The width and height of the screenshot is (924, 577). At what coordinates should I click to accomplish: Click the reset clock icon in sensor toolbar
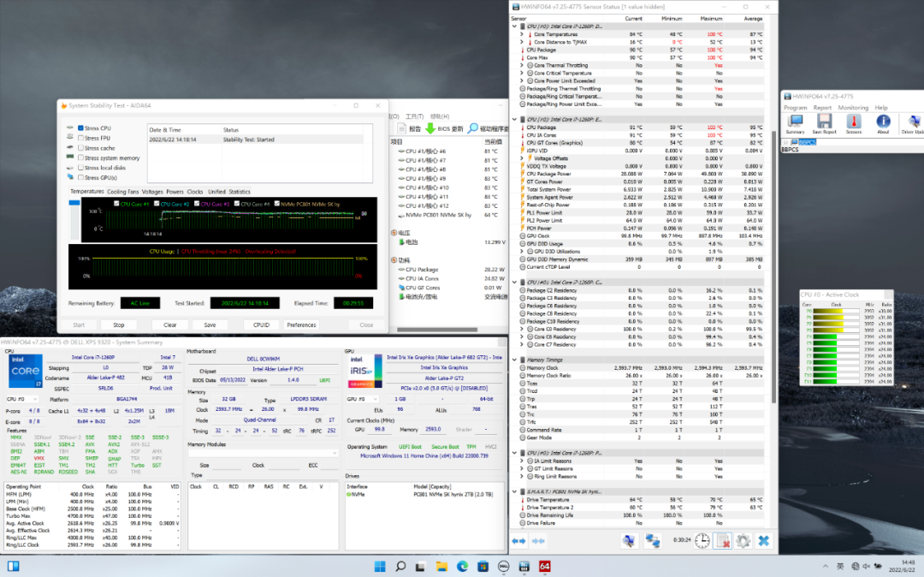[702, 541]
